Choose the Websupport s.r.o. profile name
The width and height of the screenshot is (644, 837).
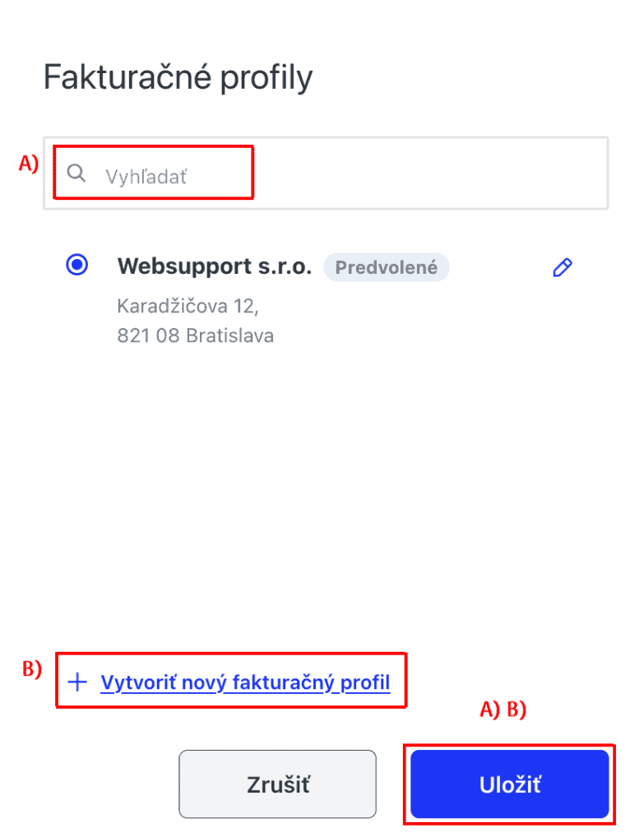pyautogui.click(x=215, y=266)
